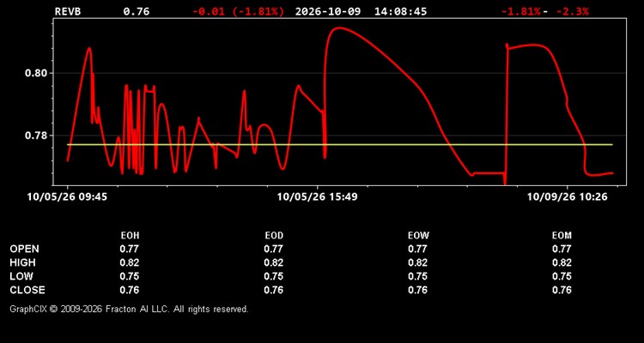Click the EOM OPEN value 0.77
This screenshot has height=343, width=644.
pos(562,249)
